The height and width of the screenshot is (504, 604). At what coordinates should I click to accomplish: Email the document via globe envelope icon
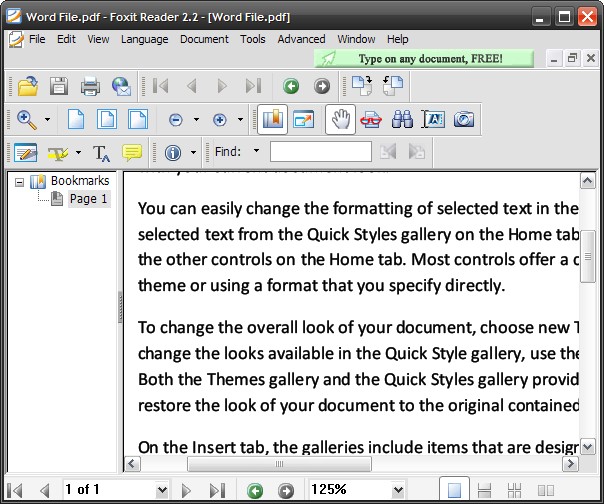coord(121,86)
